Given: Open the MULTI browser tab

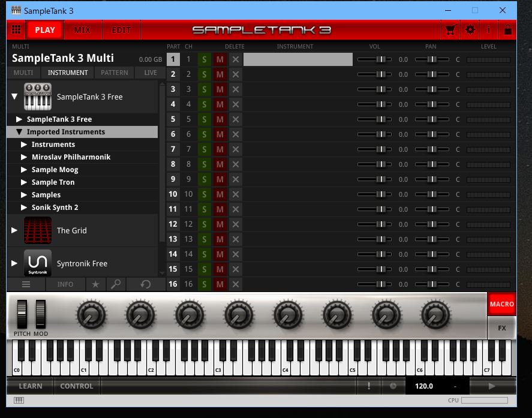Looking at the screenshot, I should [x=23, y=73].
